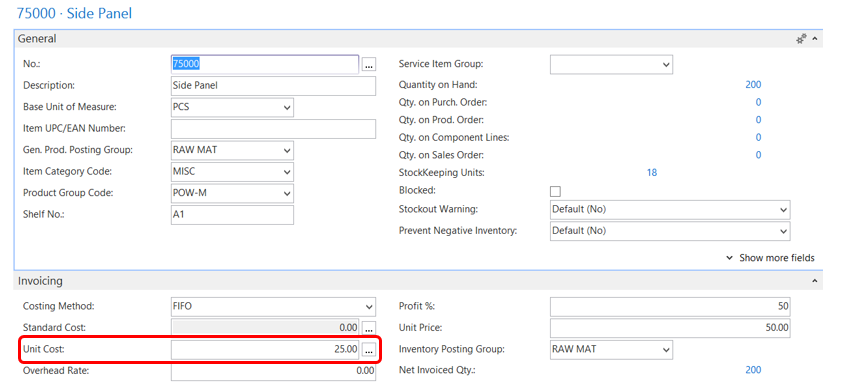Image resolution: width=848 pixels, height=389 pixels.
Task: Collapse the General section header arrow
Action: tap(814, 39)
